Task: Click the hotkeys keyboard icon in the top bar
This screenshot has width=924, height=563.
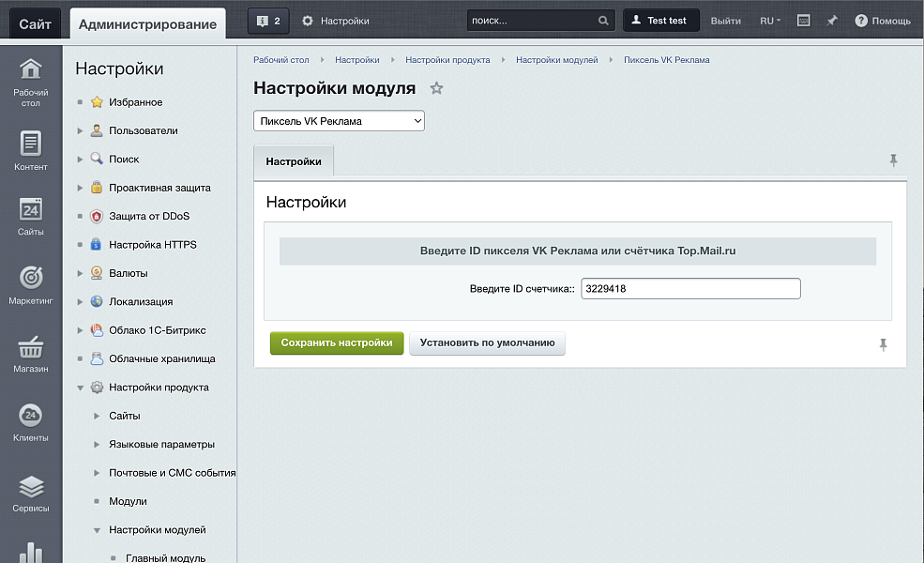Action: coord(803,19)
